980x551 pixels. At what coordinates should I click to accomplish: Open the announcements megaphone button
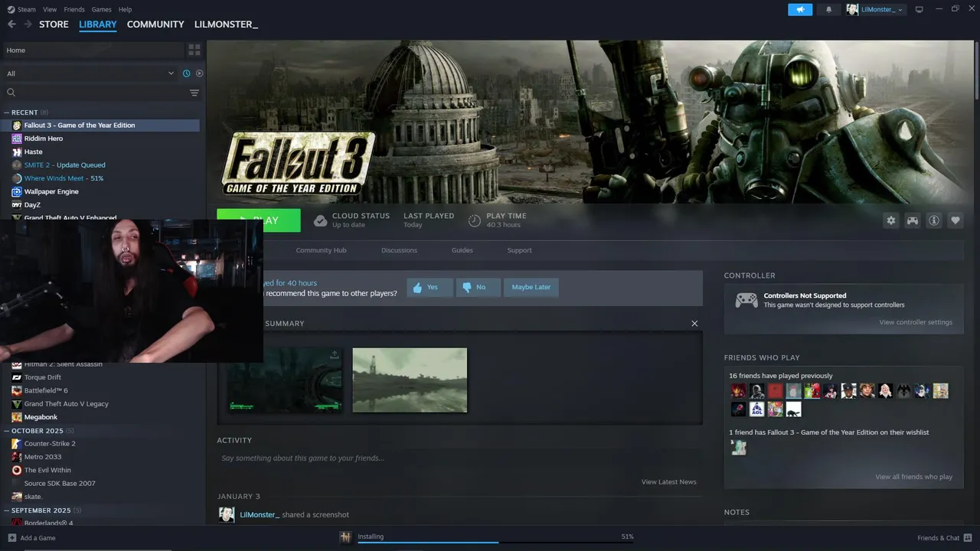[x=800, y=9]
